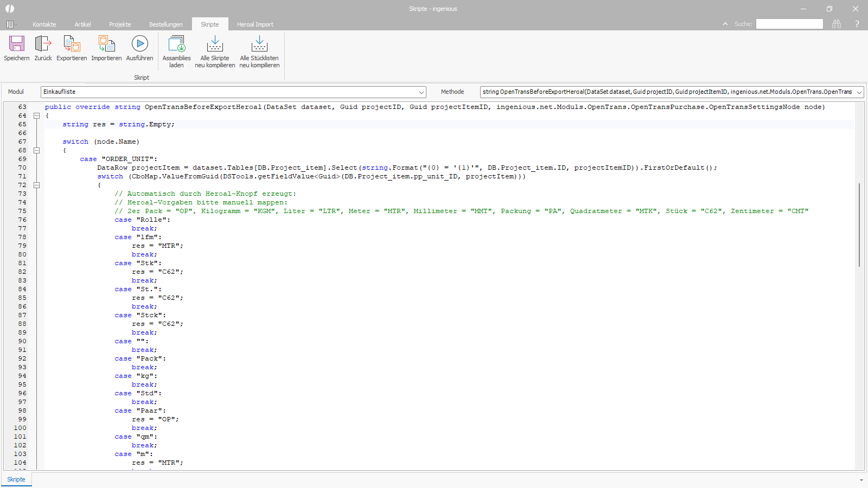Click the Exportieren icon in ribbon
Viewport: 868px width, 488px height.
click(x=72, y=44)
